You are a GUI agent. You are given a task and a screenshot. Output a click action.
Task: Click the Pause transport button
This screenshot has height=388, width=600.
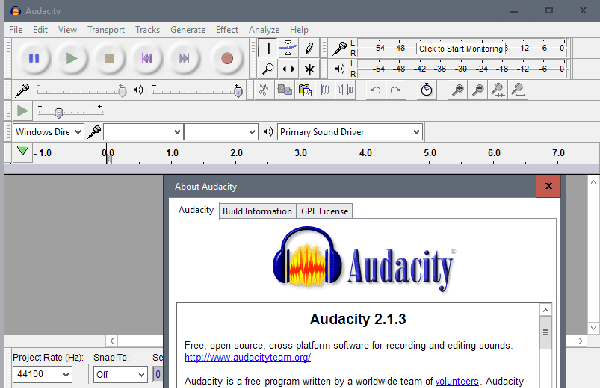[x=34, y=58]
